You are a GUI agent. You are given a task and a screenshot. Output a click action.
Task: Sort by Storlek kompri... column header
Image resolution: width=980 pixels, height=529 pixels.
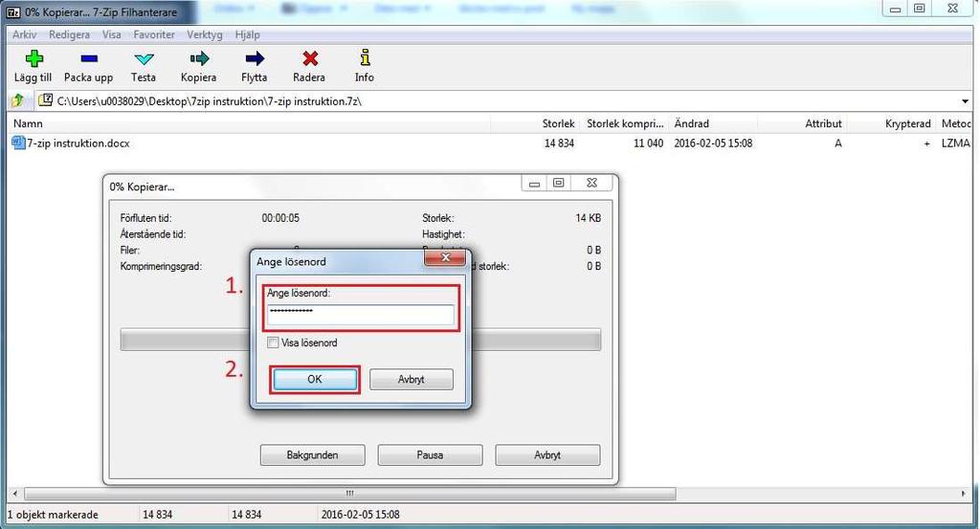point(624,123)
